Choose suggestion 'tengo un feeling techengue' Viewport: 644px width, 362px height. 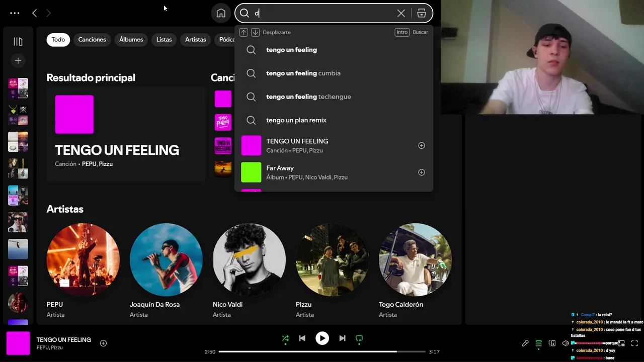334,97
